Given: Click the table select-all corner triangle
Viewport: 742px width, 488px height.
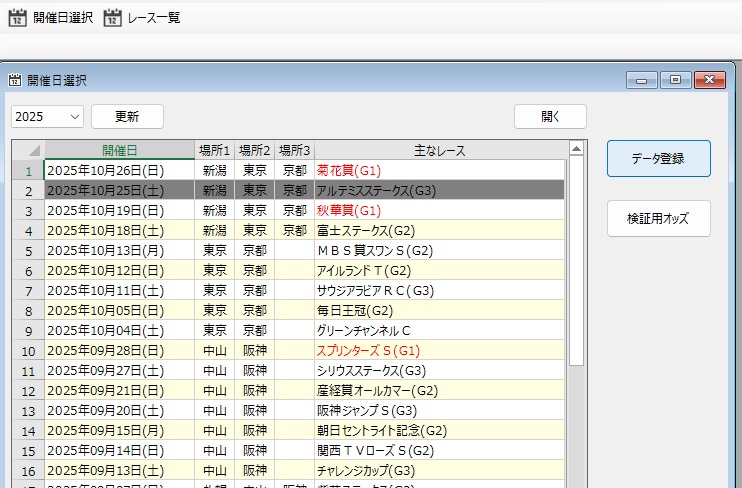Looking at the screenshot, I should (x=28, y=150).
